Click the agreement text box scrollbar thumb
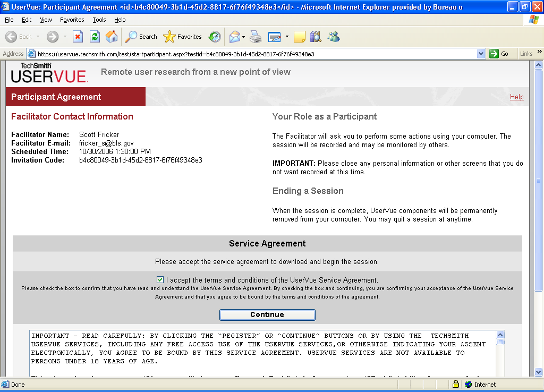Image resolution: width=544 pixels, height=392 pixels. point(500,342)
